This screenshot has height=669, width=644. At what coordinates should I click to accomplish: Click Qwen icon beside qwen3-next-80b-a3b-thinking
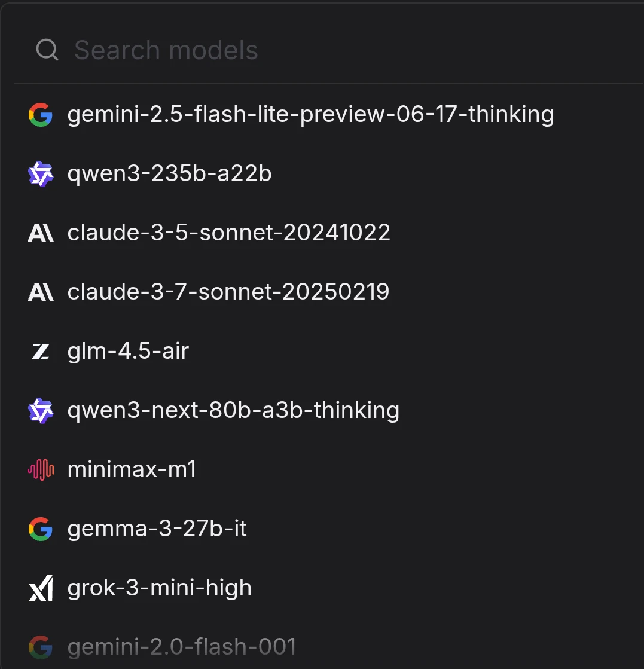[x=41, y=410]
